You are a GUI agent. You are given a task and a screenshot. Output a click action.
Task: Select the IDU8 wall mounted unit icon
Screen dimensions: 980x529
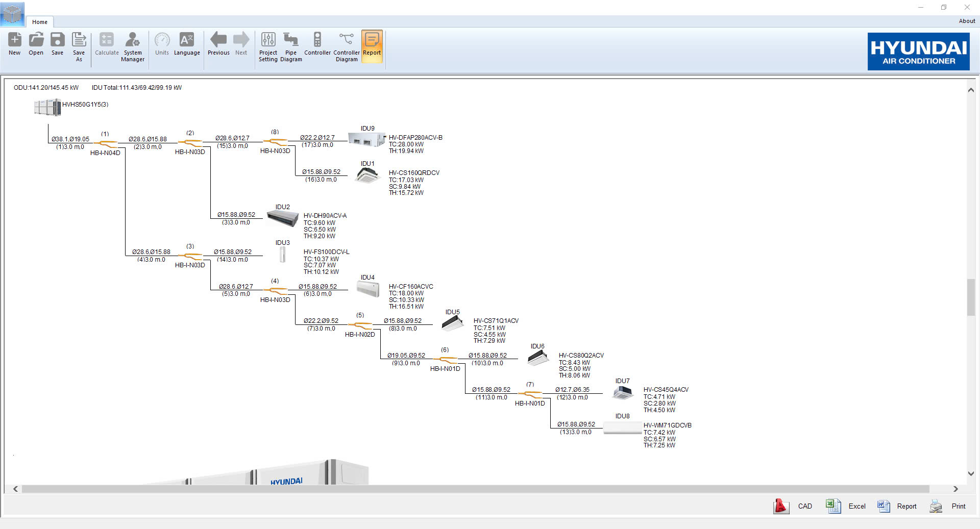[622, 429]
